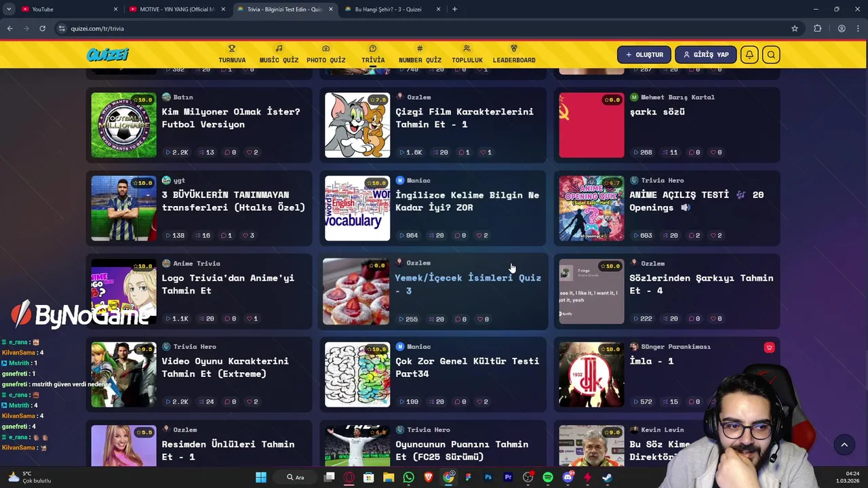Open the notifications bell icon

749,55
